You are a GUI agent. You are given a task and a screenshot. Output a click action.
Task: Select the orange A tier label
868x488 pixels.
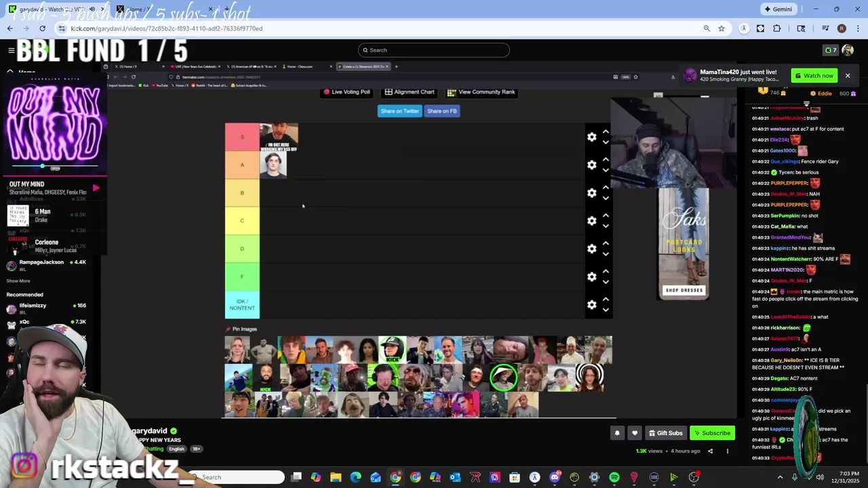(x=242, y=165)
